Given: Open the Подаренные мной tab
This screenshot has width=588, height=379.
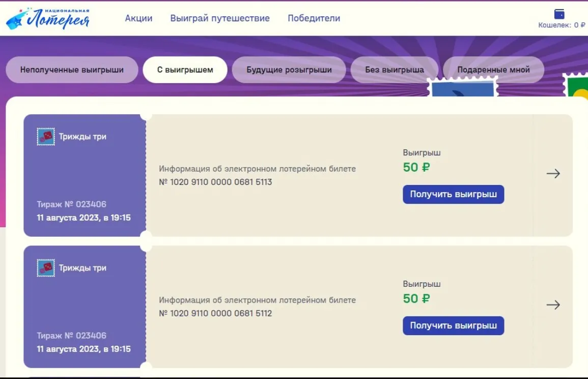Looking at the screenshot, I should 493,70.
